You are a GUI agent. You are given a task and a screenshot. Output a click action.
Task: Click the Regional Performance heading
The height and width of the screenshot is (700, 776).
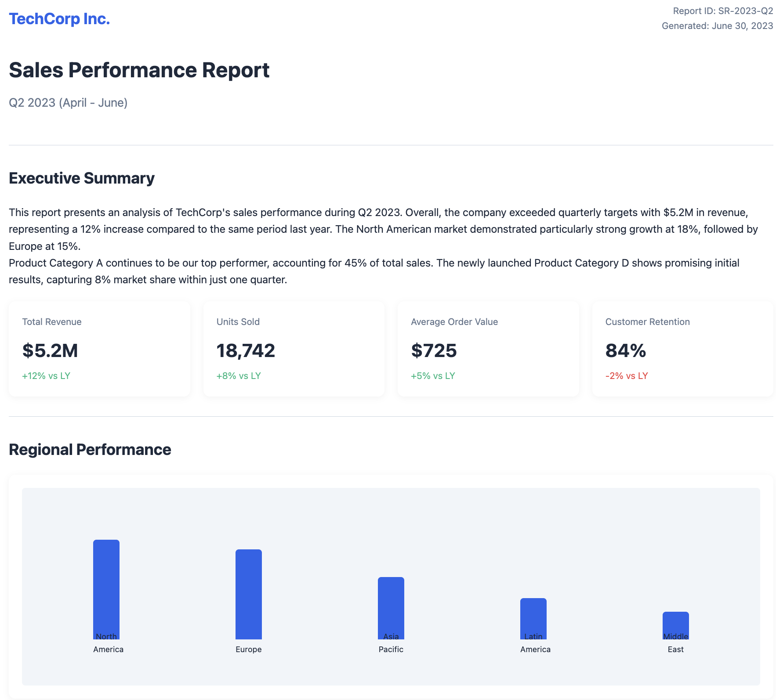(x=90, y=449)
